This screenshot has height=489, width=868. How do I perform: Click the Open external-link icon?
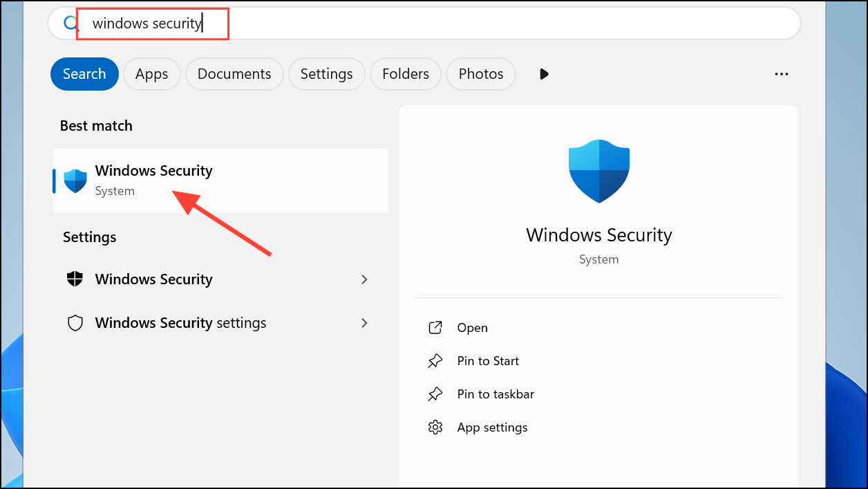[x=435, y=328]
